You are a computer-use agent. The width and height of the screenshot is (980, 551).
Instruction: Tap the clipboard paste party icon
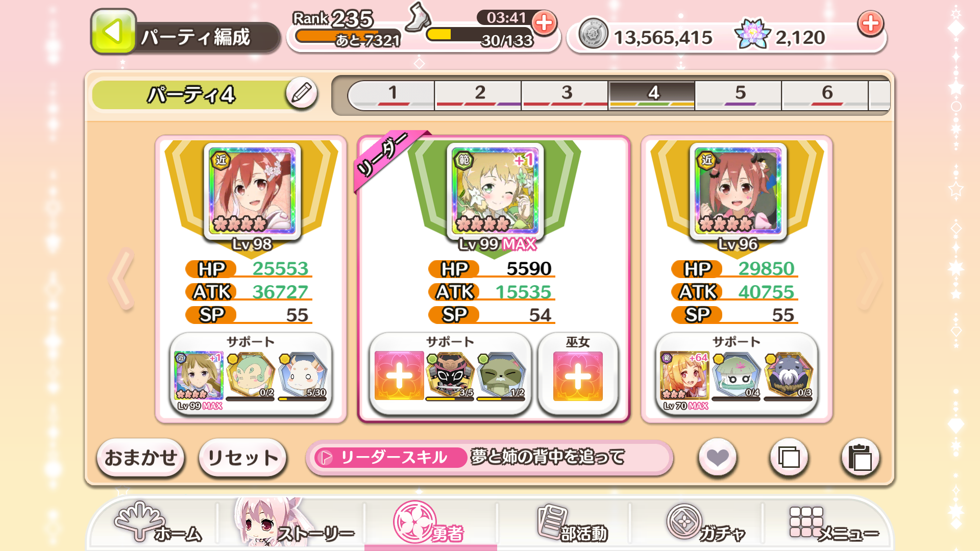coord(860,457)
